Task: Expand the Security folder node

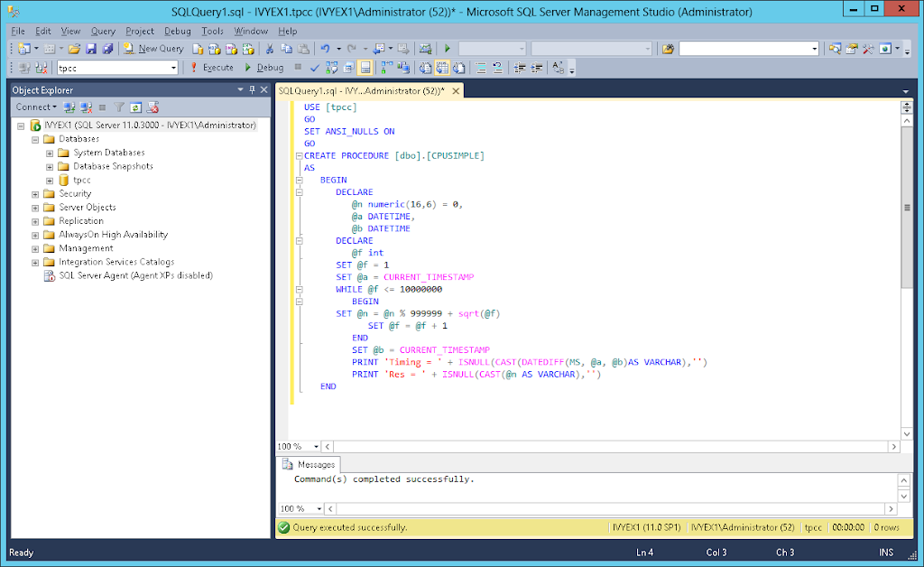Action: click(x=35, y=194)
